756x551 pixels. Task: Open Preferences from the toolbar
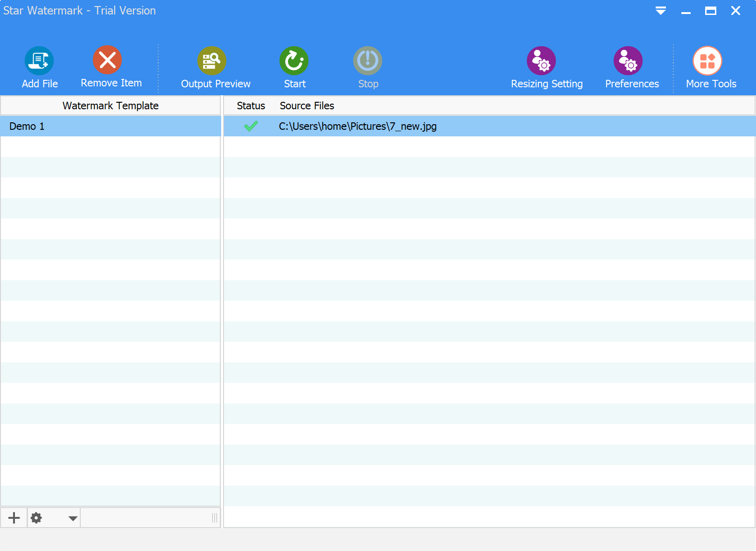[x=628, y=61]
